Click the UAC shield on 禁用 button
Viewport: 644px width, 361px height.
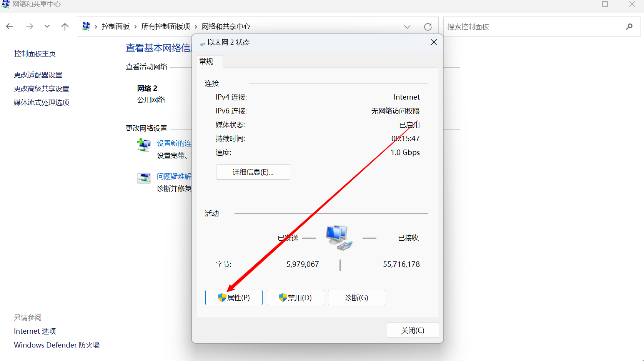click(x=282, y=297)
